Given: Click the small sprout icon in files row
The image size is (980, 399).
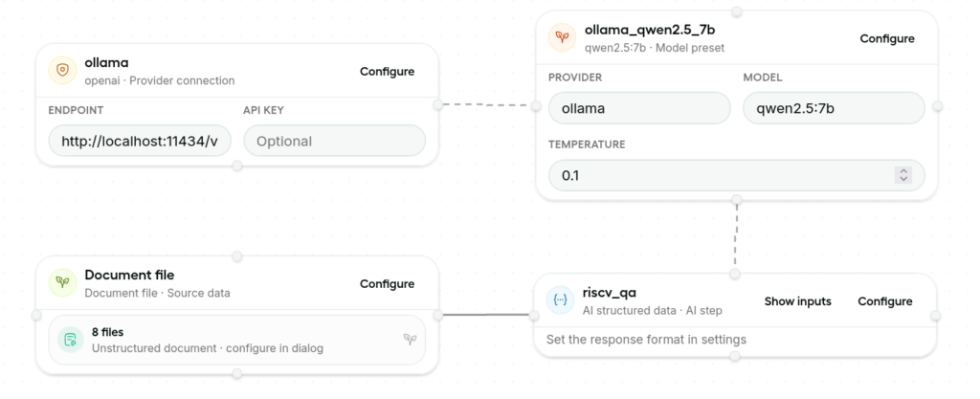Looking at the screenshot, I should [410, 339].
